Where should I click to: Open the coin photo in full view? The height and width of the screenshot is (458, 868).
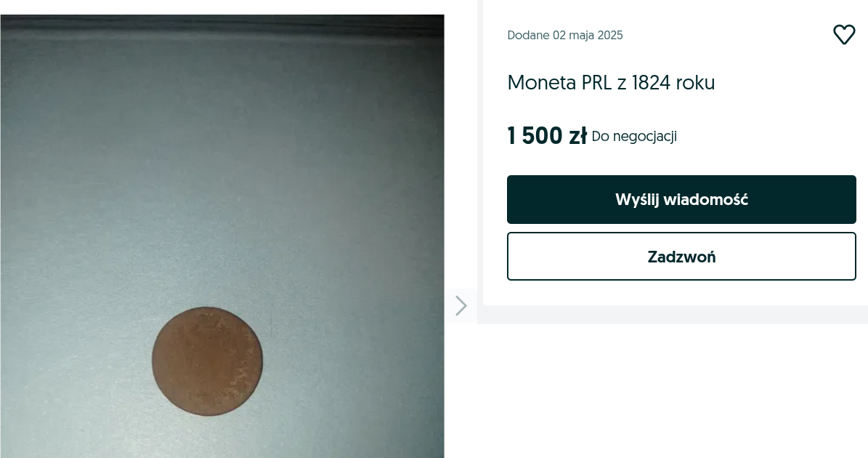coord(222,236)
